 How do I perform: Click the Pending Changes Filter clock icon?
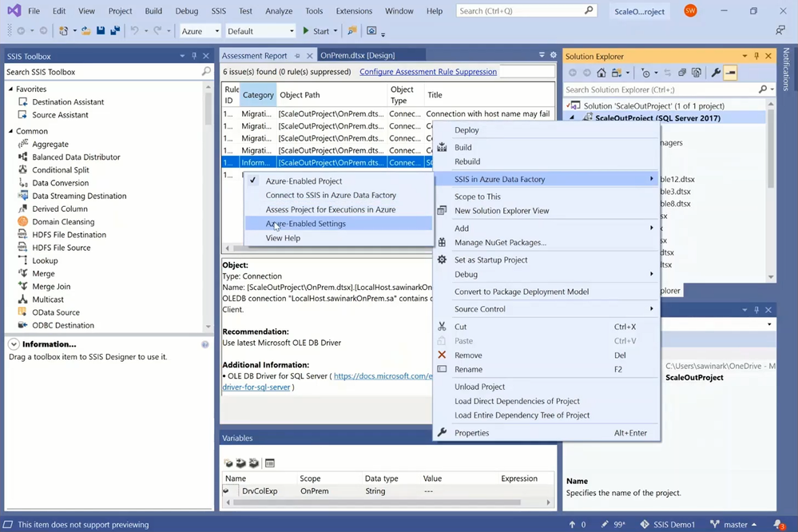point(646,73)
